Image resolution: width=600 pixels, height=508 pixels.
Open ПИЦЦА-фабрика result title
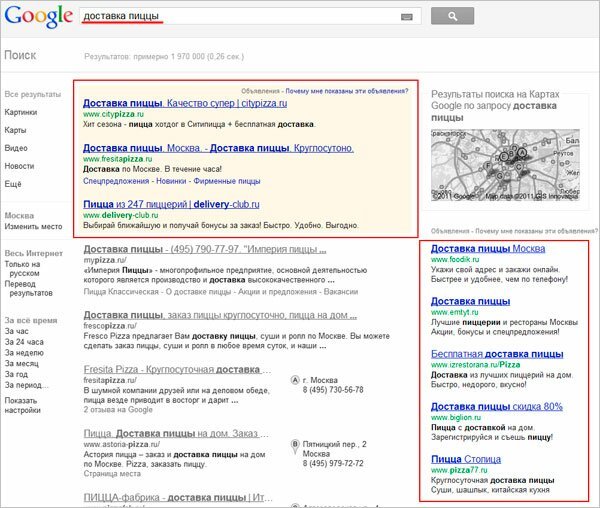(178, 498)
